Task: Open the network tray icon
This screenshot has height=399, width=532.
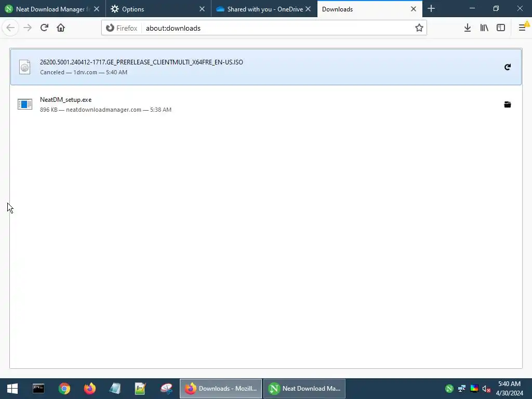Action: click(462, 389)
